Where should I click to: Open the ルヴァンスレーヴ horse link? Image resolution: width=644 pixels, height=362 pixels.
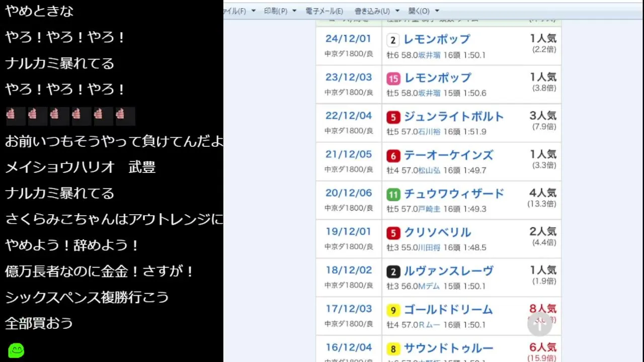tap(448, 271)
